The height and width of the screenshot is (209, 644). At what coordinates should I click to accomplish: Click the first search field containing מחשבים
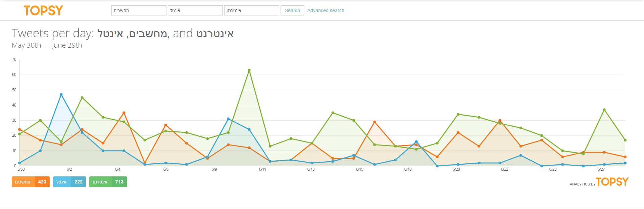pyautogui.click(x=139, y=10)
